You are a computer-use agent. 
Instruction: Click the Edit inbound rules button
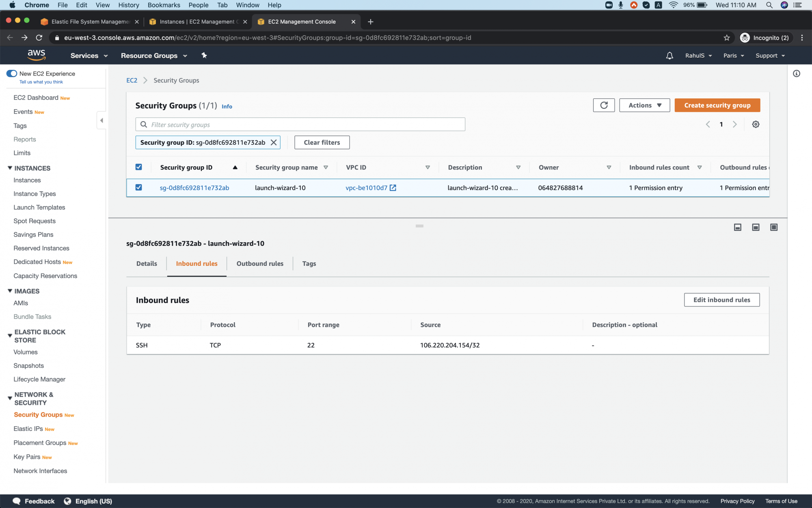point(721,300)
